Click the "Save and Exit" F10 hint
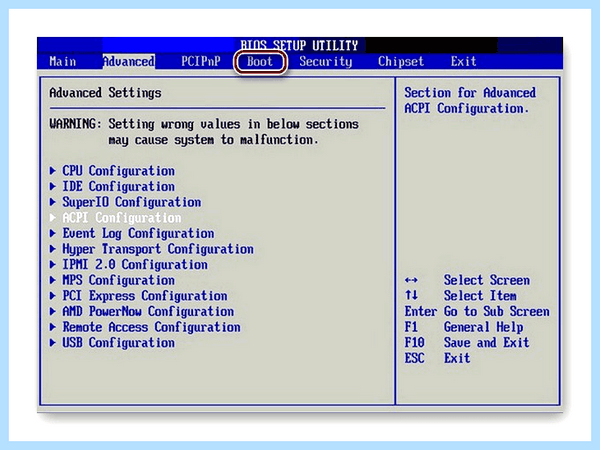Screen dimensions: 600x450 click(487, 343)
